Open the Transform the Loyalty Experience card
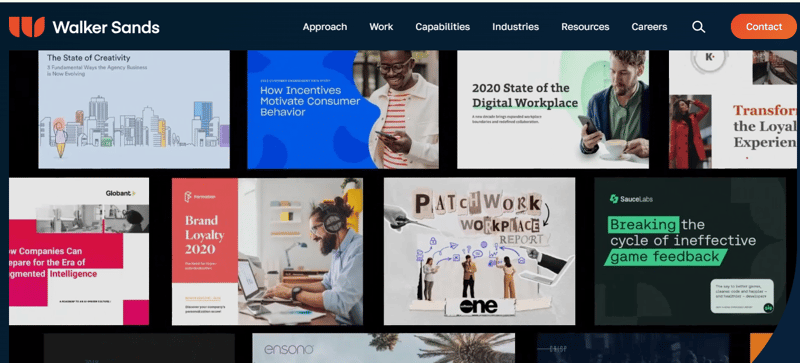 click(733, 109)
